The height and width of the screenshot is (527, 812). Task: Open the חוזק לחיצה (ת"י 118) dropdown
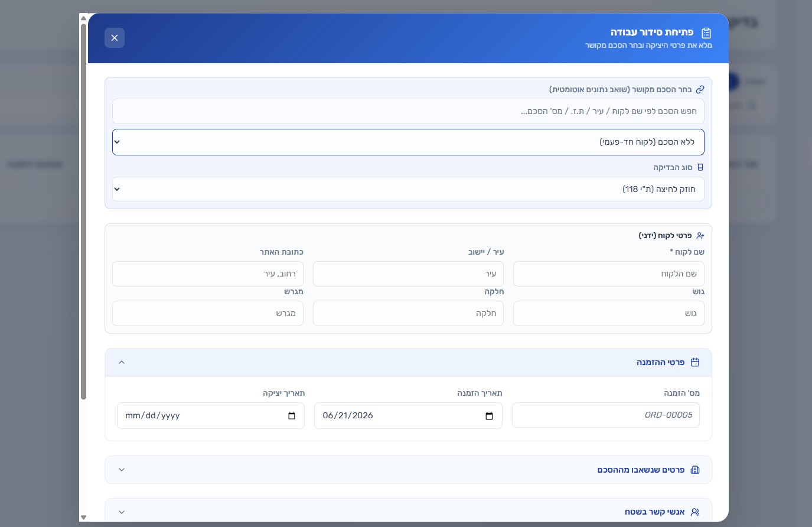pyautogui.click(x=408, y=189)
